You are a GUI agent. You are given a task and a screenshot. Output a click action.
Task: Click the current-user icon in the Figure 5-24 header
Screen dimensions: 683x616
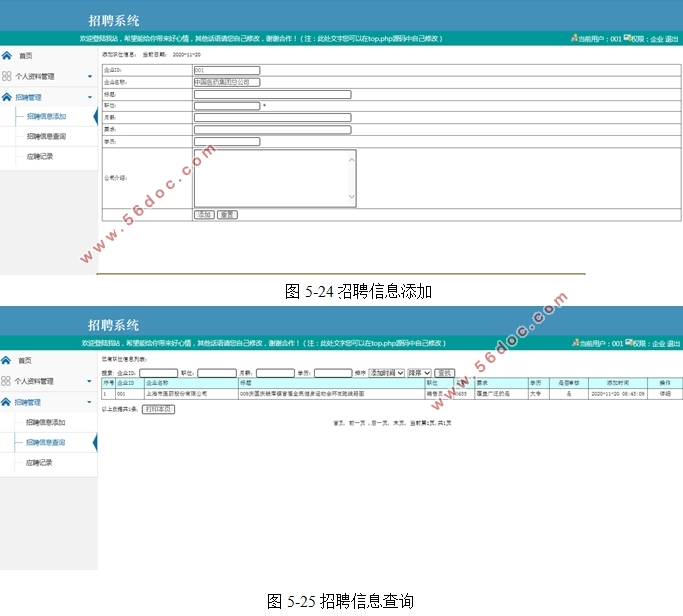(575, 38)
